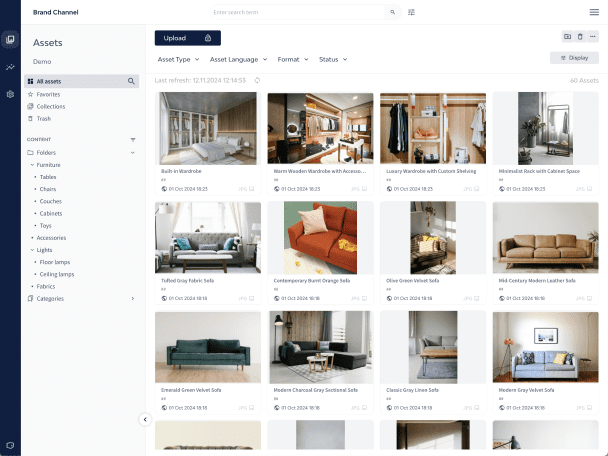Image resolution: width=608 pixels, height=456 pixels.
Task: Click the refresh icon beside last refresh time
Action: coord(257,80)
